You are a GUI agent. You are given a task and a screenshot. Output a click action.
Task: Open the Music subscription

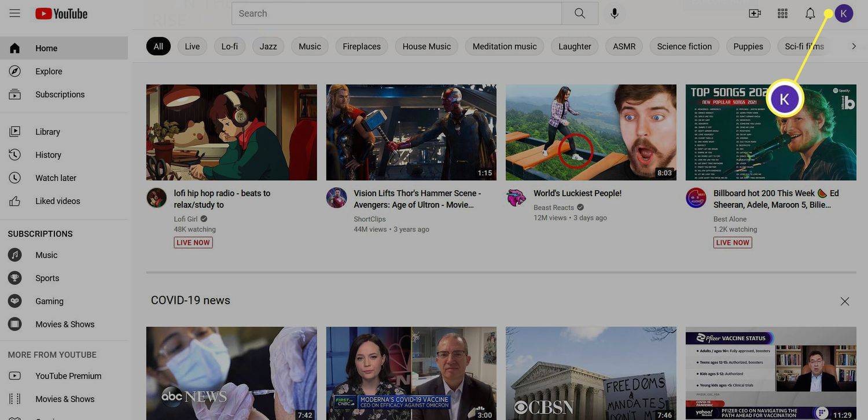tap(64, 255)
